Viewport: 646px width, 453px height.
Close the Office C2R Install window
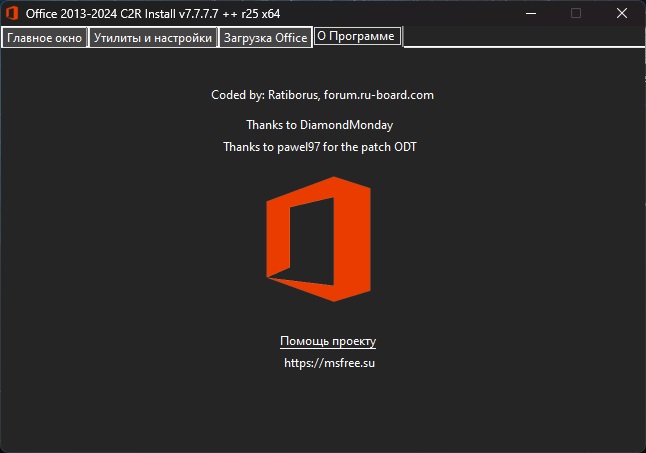click(x=622, y=14)
